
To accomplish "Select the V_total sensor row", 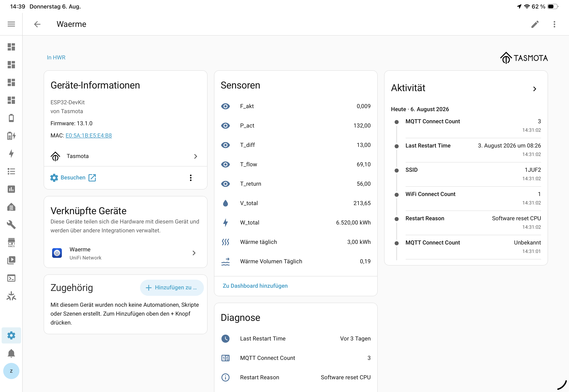I will (x=296, y=203).
